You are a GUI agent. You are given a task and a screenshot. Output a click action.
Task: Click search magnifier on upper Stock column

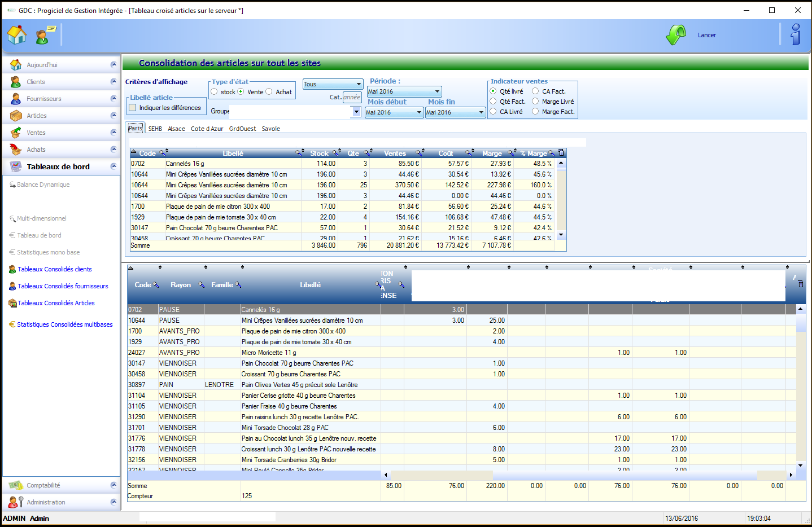coord(335,153)
